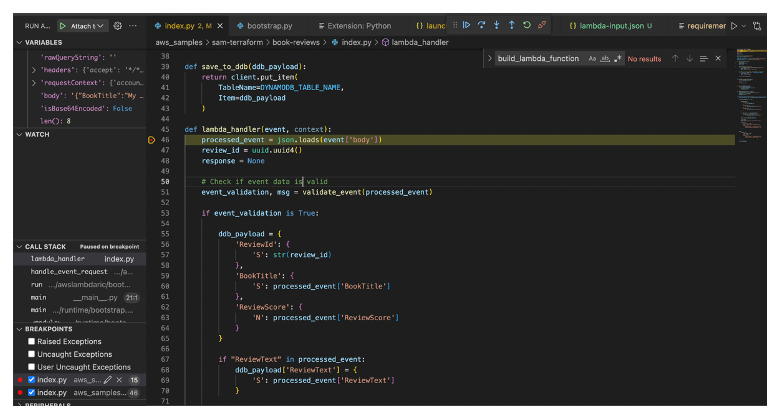Screen dimensions: 780x416
Task: Open source control changes icon in editor actions
Action: (757, 26)
